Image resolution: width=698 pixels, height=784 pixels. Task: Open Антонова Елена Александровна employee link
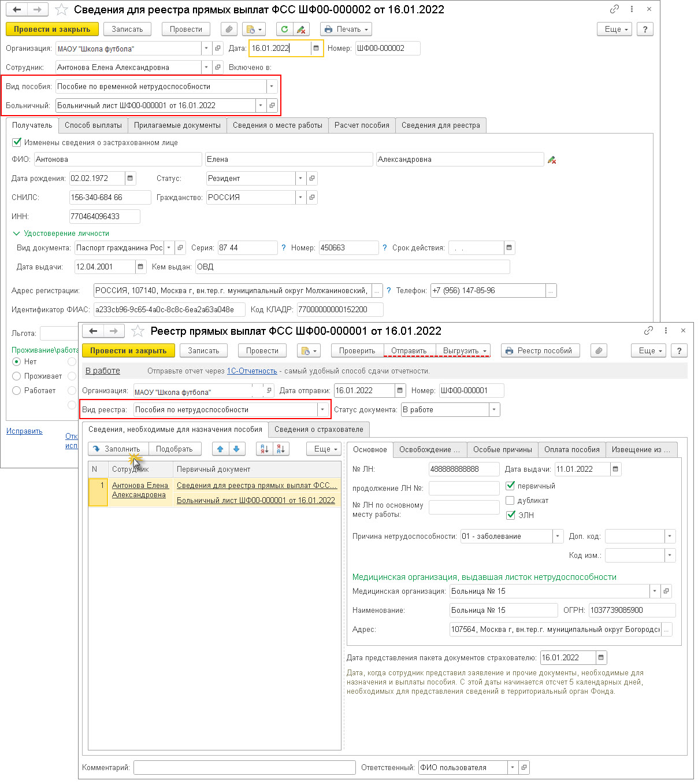[140, 490]
